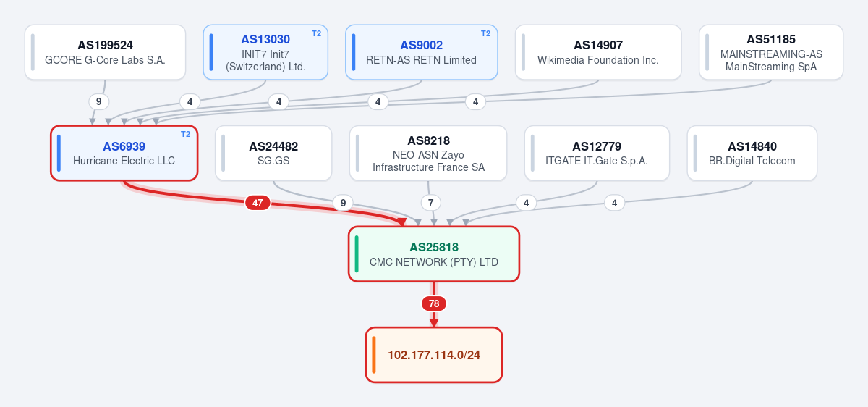The height and width of the screenshot is (407, 868).
Task: Open the AS9002 RETN Limited node
Action: tap(422, 52)
